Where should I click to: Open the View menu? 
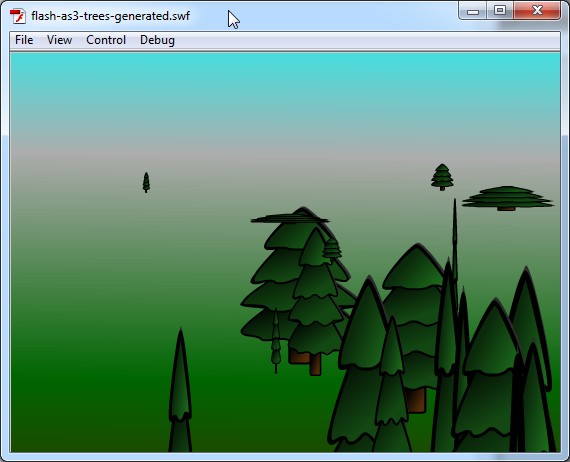(59, 40)
